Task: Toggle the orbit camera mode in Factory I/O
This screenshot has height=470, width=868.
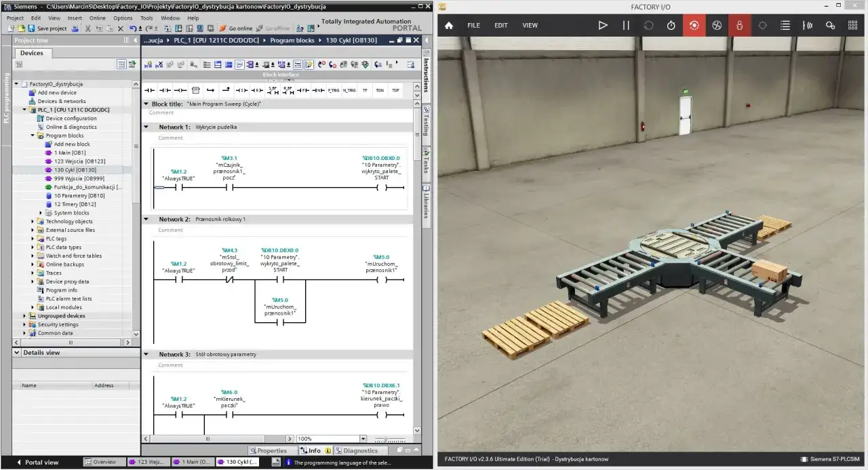Action: click(x=694, y=25)
